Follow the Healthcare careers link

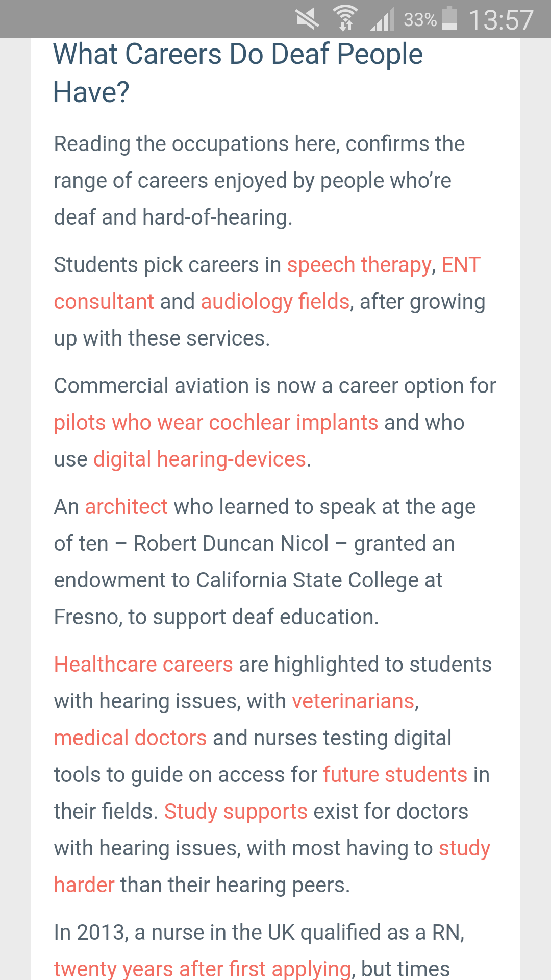pos(143,665)
